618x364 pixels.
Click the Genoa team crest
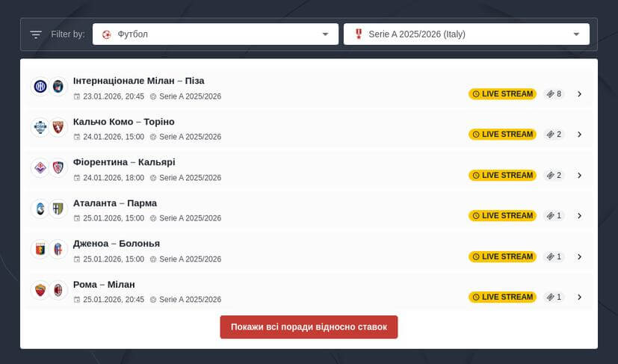(x=40, y=250)
